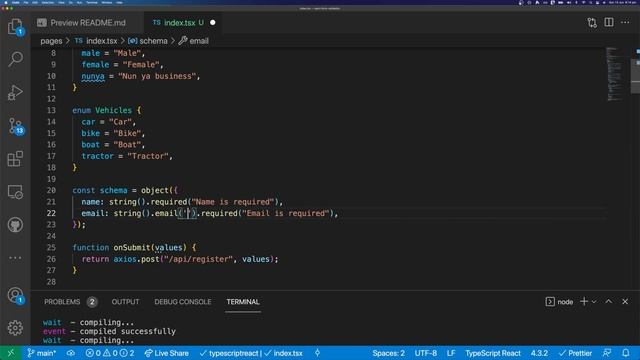Screen dimensions: 640x360
Task: Start Live Share from status bar
Action: tap(167, 353)
